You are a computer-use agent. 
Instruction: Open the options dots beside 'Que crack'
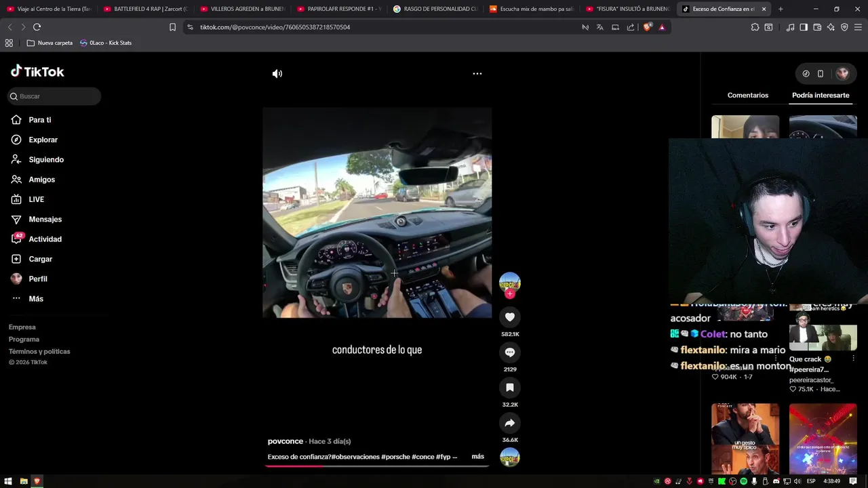(x=853, y=358)
